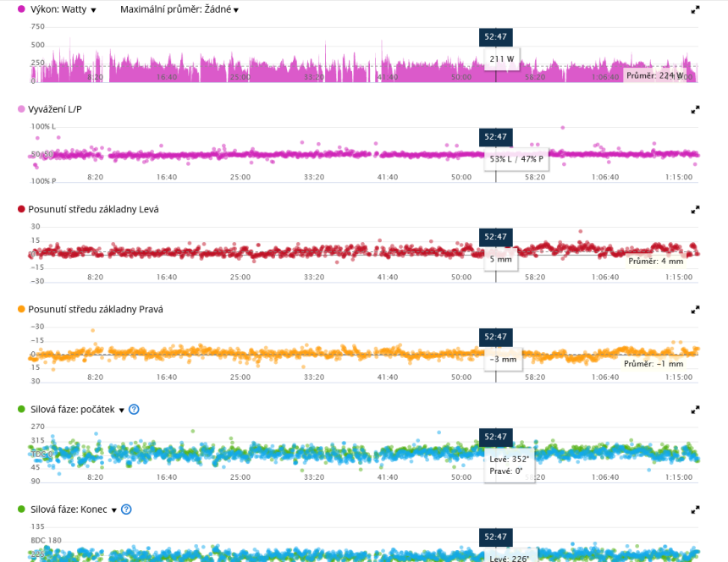Screen dimensions: 728x562
Task: Click the Posunutí středu základny Pravá title
Action: 96,309
